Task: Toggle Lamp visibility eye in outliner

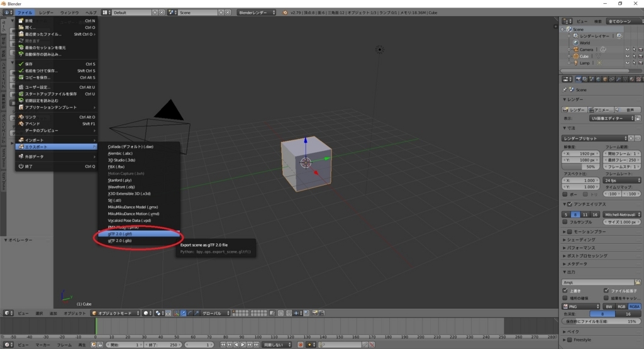Action: tap(627, 64)
